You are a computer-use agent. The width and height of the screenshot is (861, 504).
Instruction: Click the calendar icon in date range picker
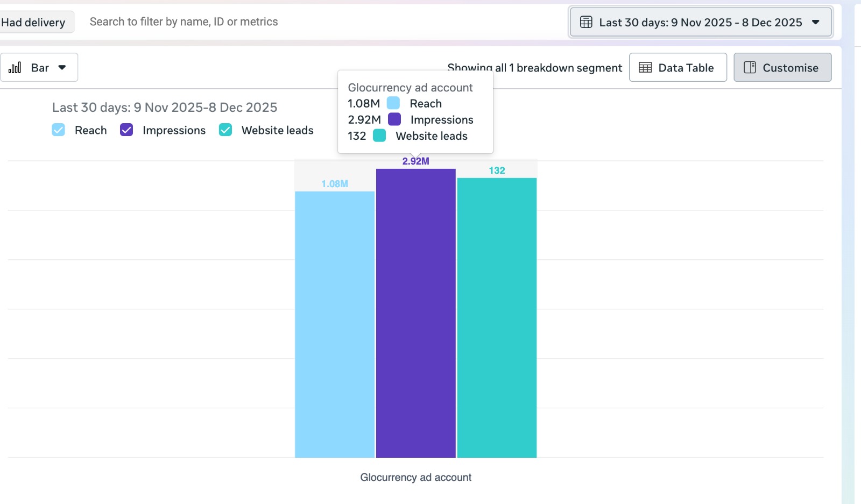pos(586,23)
